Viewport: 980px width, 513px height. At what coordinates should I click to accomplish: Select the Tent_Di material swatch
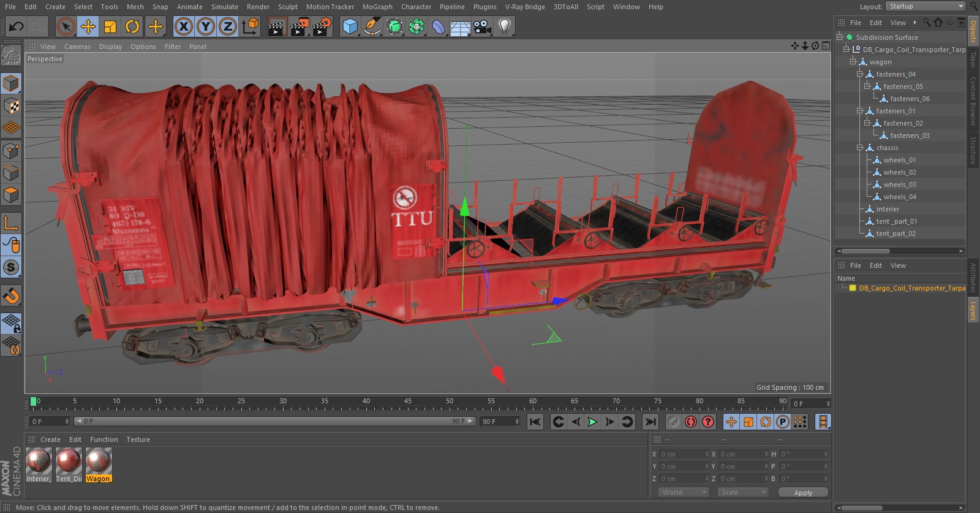[x=69, y=465]
